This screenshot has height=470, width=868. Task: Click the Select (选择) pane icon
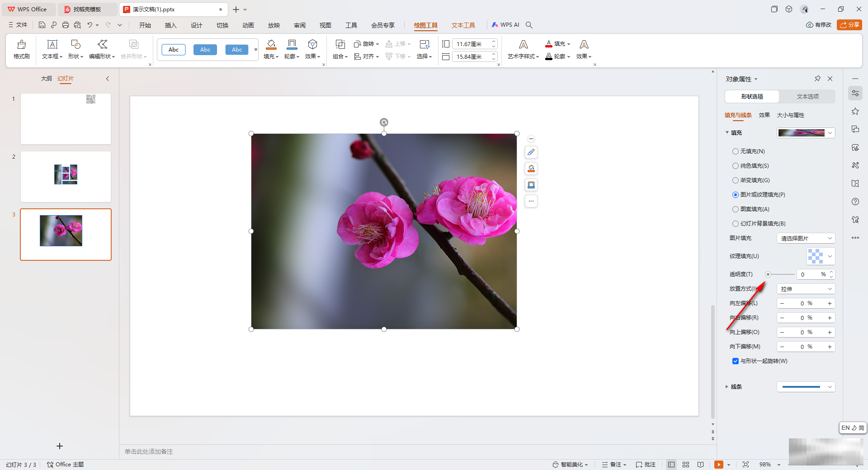pyautogui.click(x=424, y=44)
